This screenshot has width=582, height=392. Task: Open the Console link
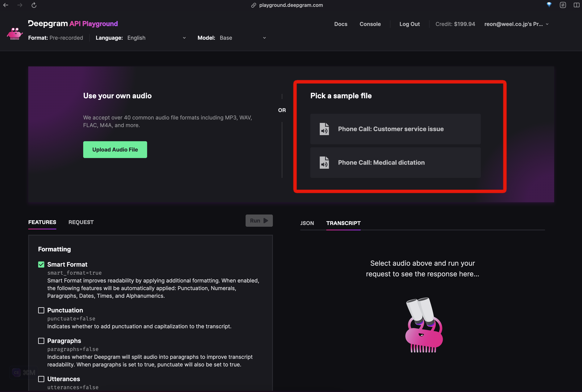coord(370,24)
